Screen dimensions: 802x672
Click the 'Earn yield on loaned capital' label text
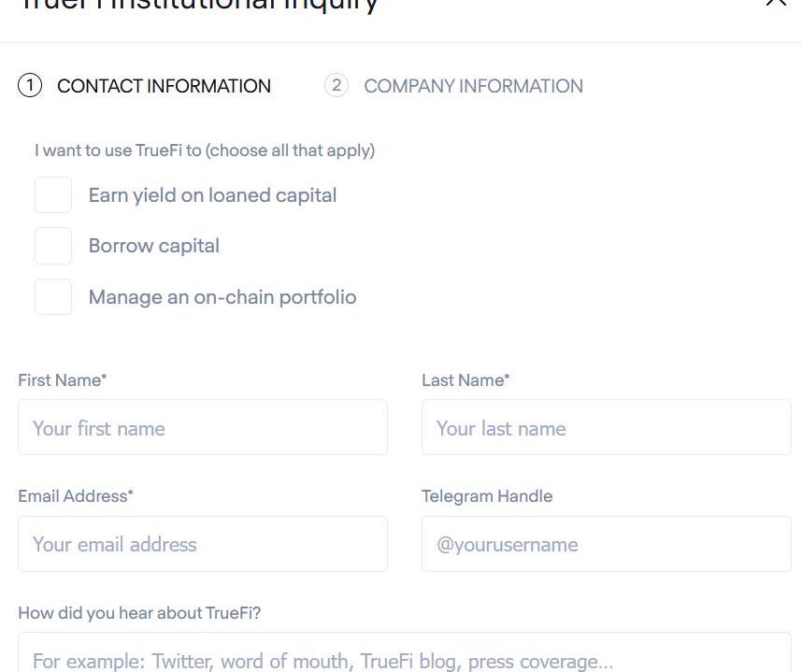[x=212, y=195]
